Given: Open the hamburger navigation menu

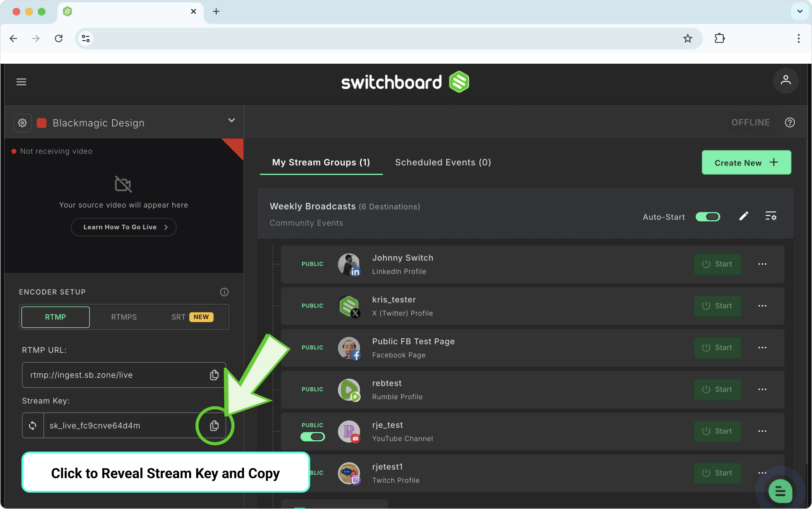Looking at the screenshot, I should tap(21, 82).
